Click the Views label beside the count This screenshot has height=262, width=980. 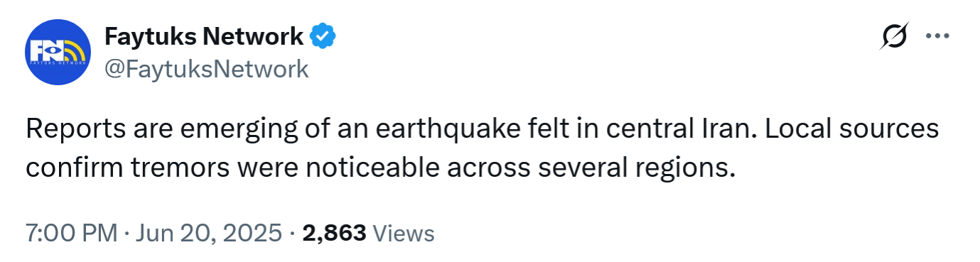click(403, 233)
